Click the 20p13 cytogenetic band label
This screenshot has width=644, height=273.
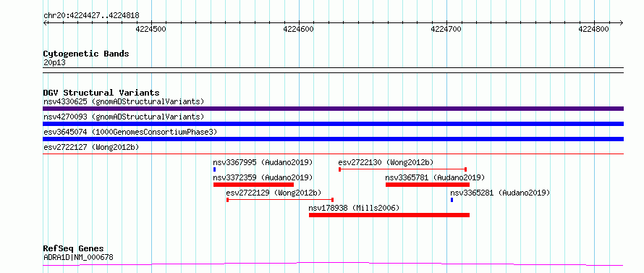pos(54,63)
